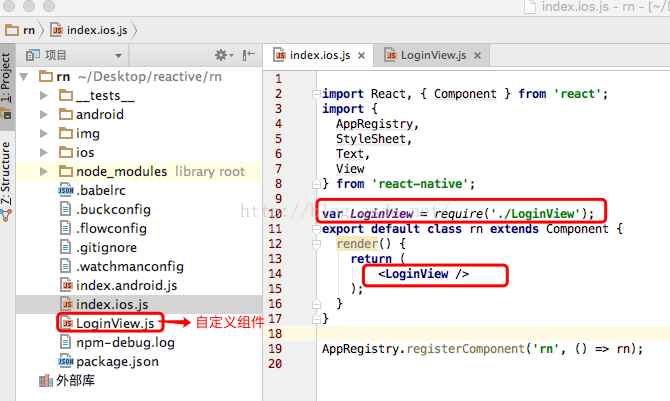Select the .flowconfig file
The height and width of the screenshot is (401, 670).
pos(111,228)
